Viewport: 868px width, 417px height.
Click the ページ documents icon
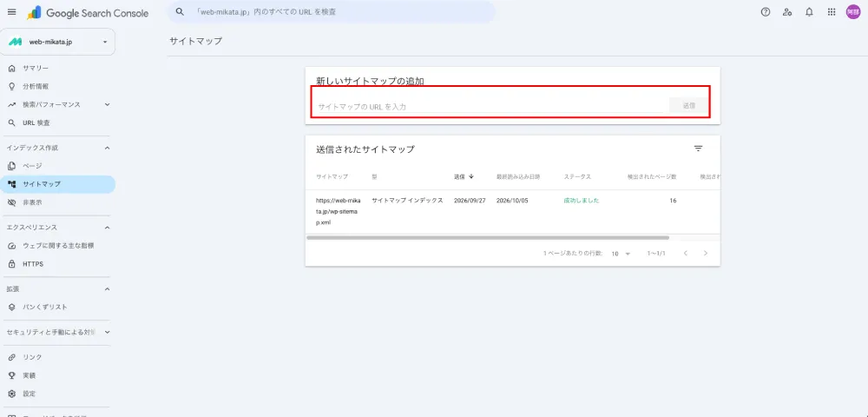11,166
